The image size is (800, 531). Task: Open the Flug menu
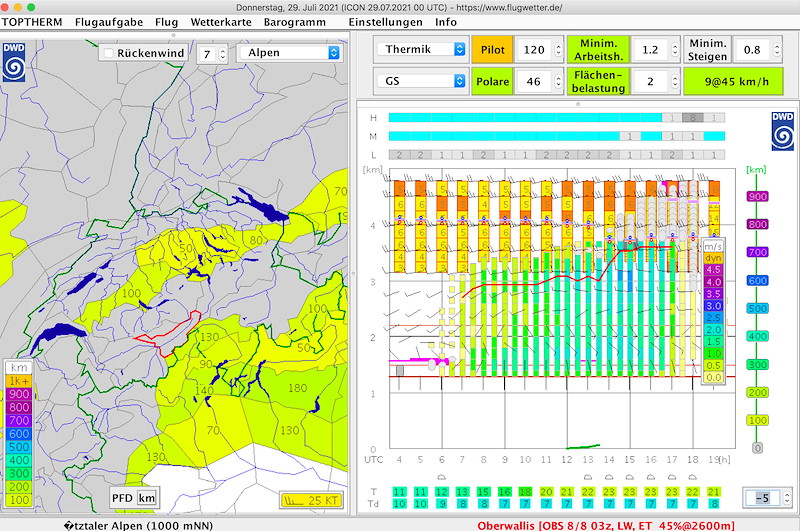tap(166, 22)
